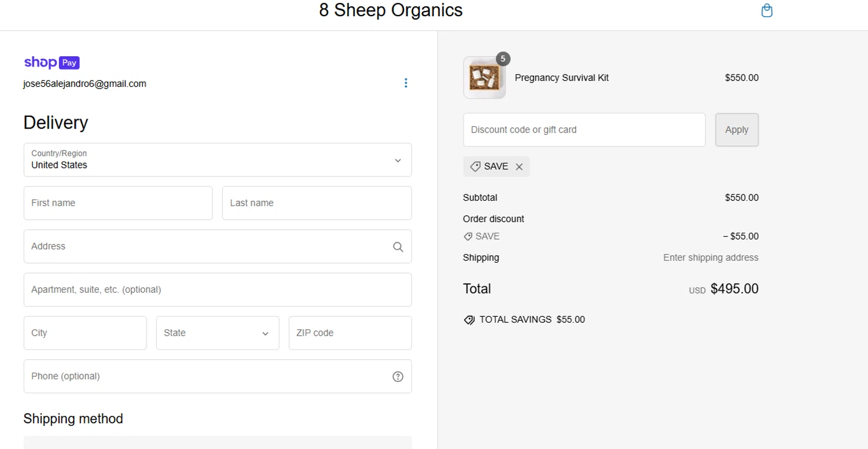This screenshot has width=868, height=449.
Task: Click the ZIP code field
Action: pos(350,333)
